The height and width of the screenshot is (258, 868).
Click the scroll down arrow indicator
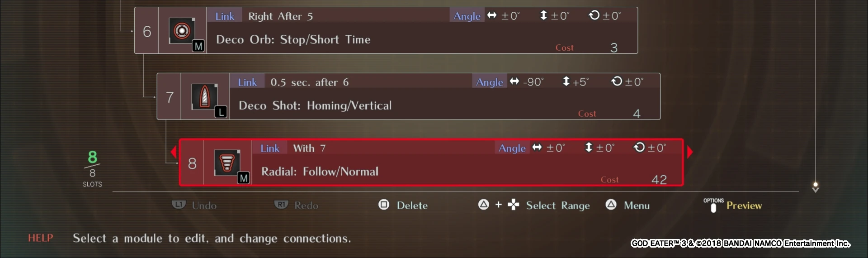click(x=816, y=187)
